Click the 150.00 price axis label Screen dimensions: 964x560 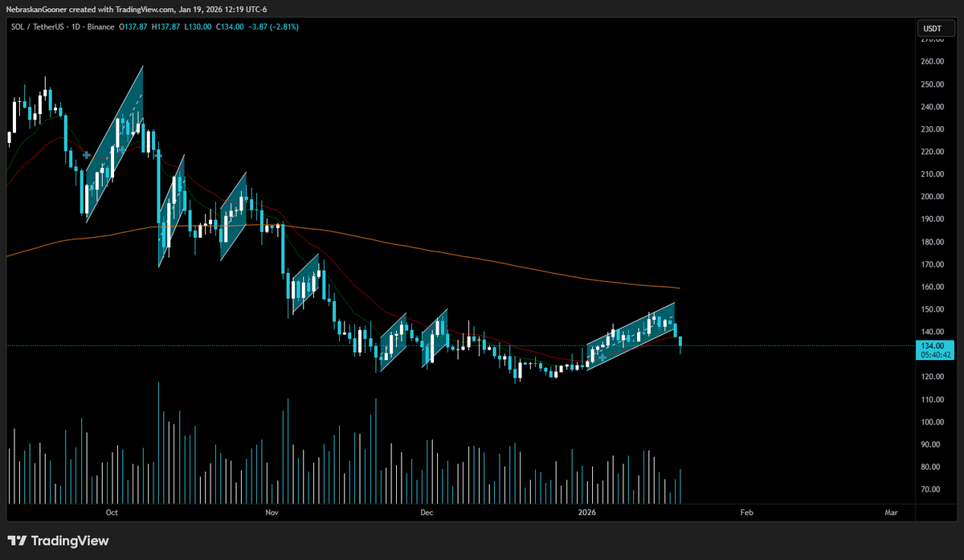[932, 309]
